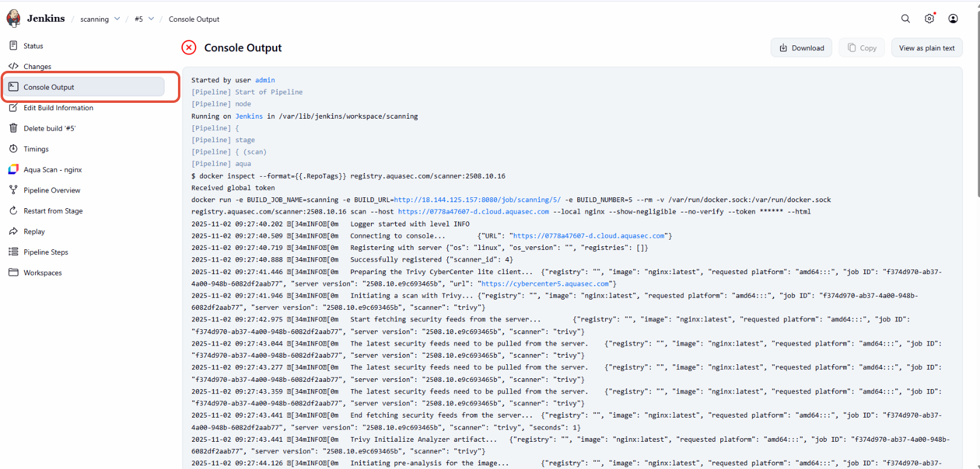
Task: Click the Jenkins butler logo
Action: 13,18
